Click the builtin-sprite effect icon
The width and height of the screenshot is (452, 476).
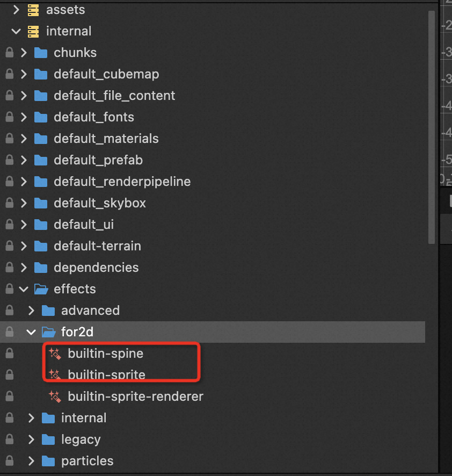54,375
